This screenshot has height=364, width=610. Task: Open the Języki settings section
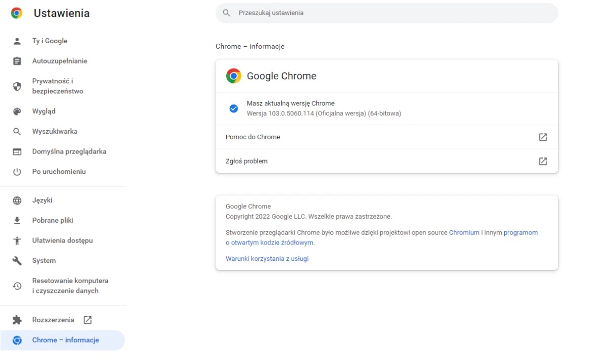point(42,200)
